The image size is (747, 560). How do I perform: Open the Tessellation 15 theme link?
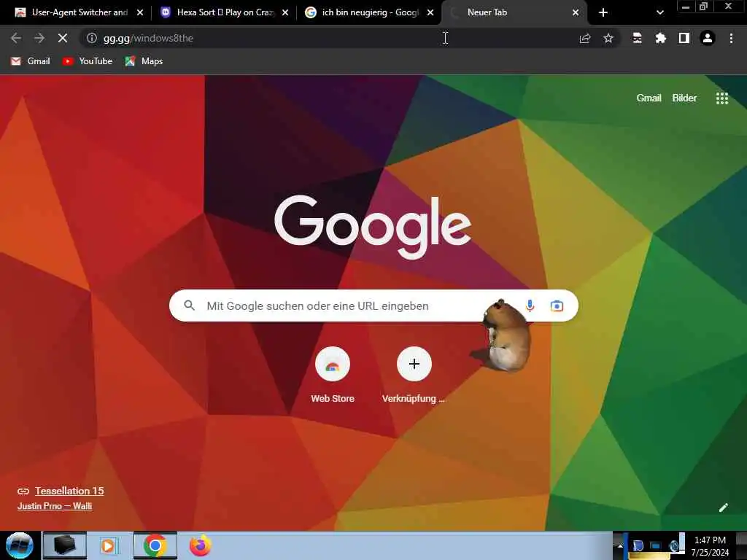click(x=69, y=491)
